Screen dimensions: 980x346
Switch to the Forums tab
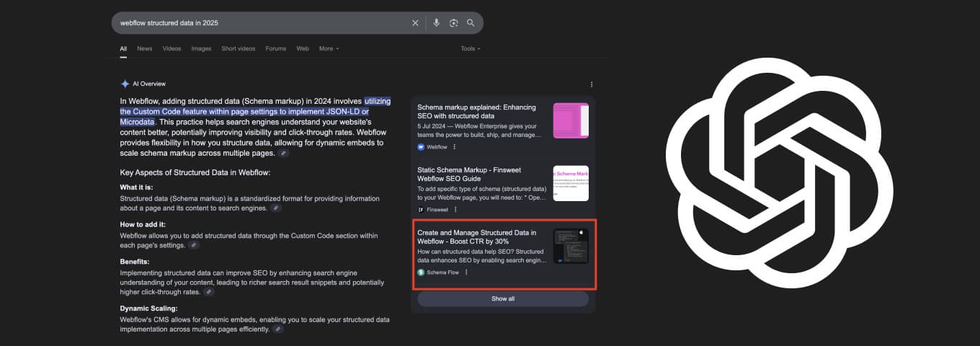coord(276,48)
